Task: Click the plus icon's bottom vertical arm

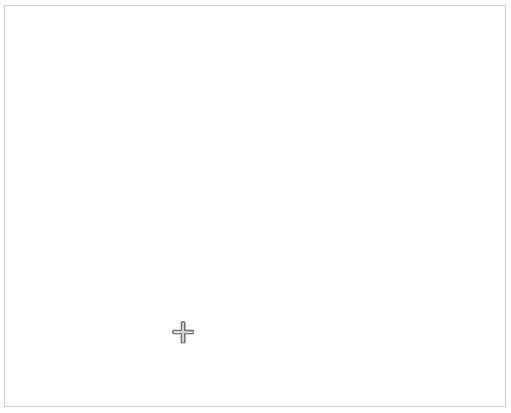Action: [x=183, y=338]
